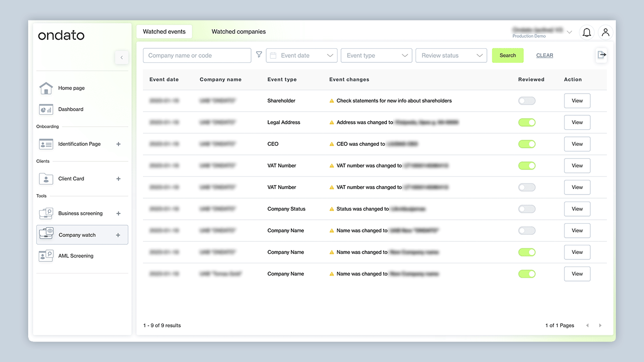
Task: Click the export icon beside CLEAR
Action: click(602, 55)
